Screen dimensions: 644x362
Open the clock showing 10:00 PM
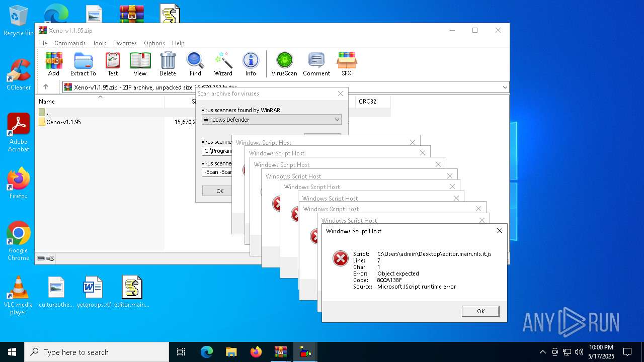pos(601,352)
